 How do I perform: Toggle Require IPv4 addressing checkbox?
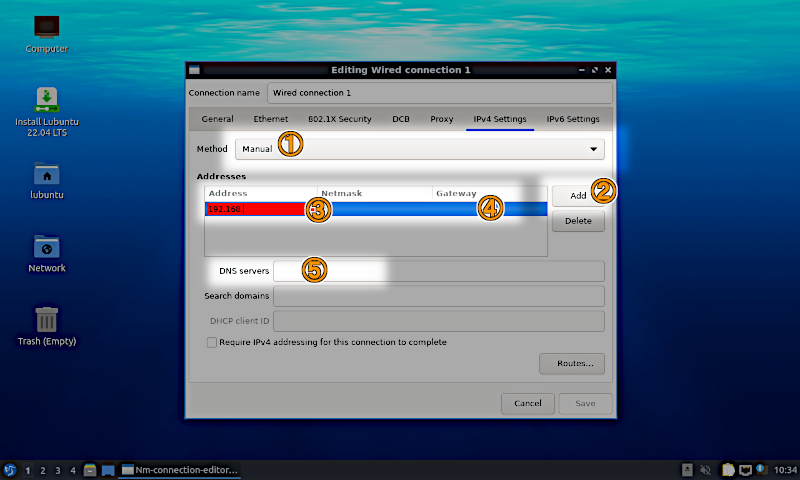tap(212, 342)
